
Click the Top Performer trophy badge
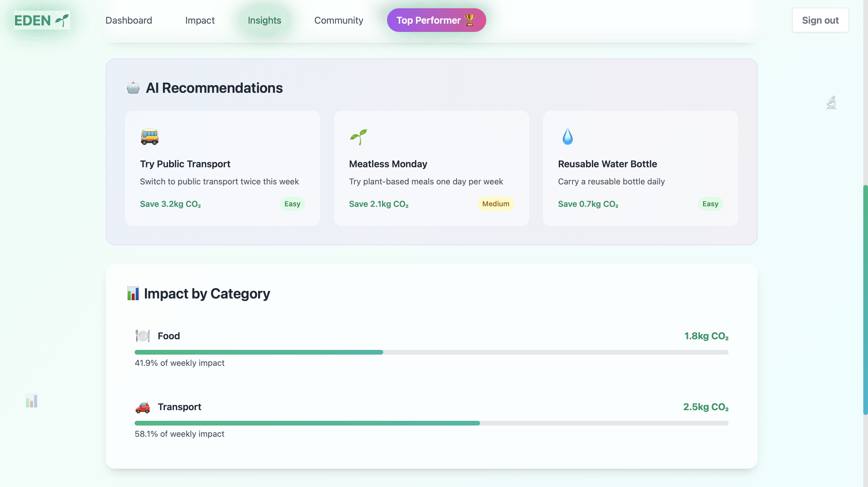click(x=436, y=20)
